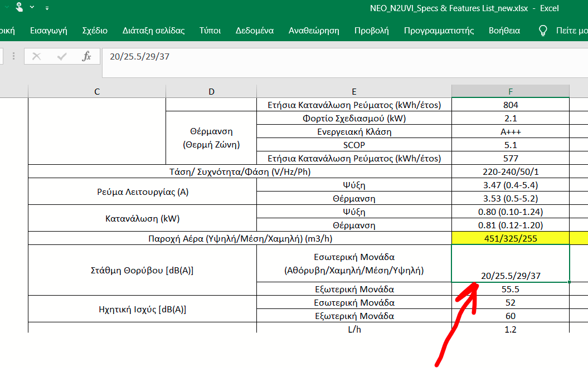Cancel formula bar entry with X icon
The width and height of the screenshot is (588, 368).
tap(36, 57)
